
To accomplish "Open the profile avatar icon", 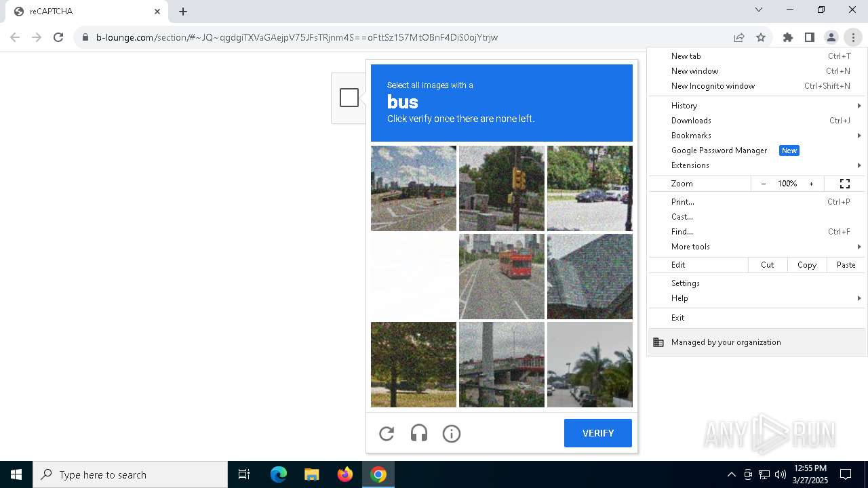I will coord(831,37).
